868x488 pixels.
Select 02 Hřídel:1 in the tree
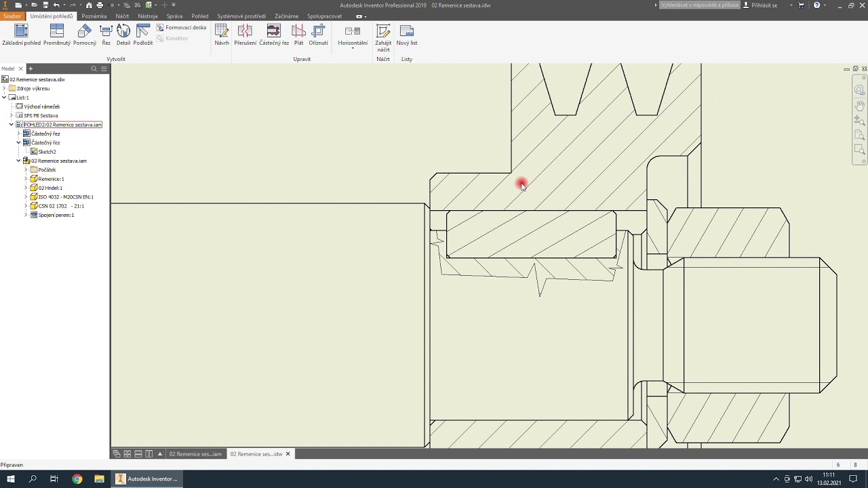(50, 188)
